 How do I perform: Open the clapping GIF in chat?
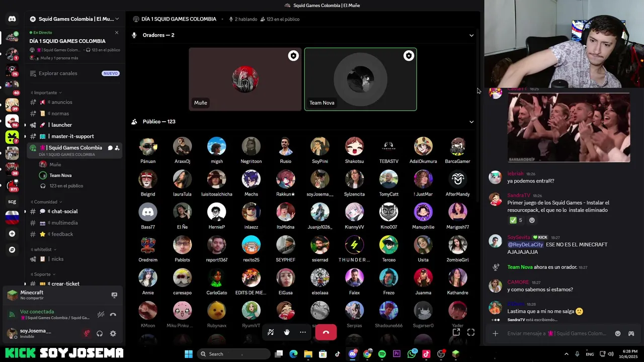coord(569,128)
